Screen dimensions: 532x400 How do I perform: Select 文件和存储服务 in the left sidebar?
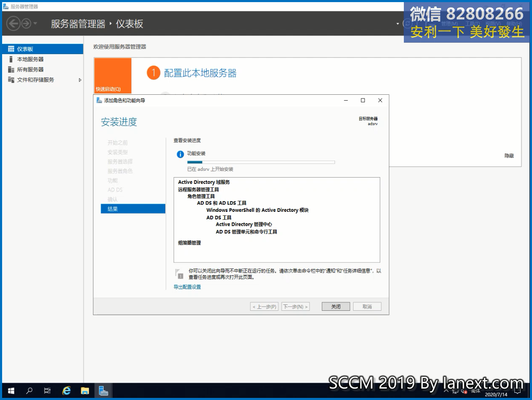pyautogui.click(x=43, y=79)
